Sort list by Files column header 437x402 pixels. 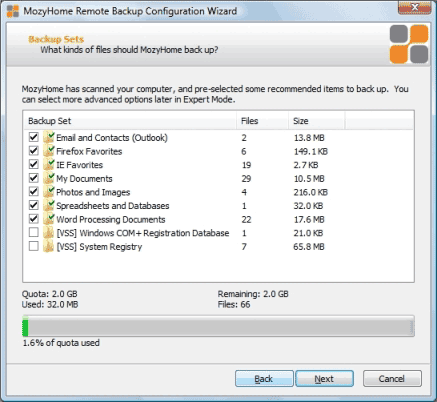[x=262, y=121]
